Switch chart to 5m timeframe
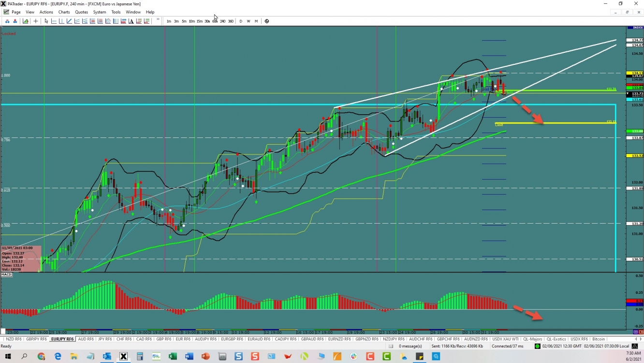644x363 pixels. pyautogui.click(x=184, y=21)
